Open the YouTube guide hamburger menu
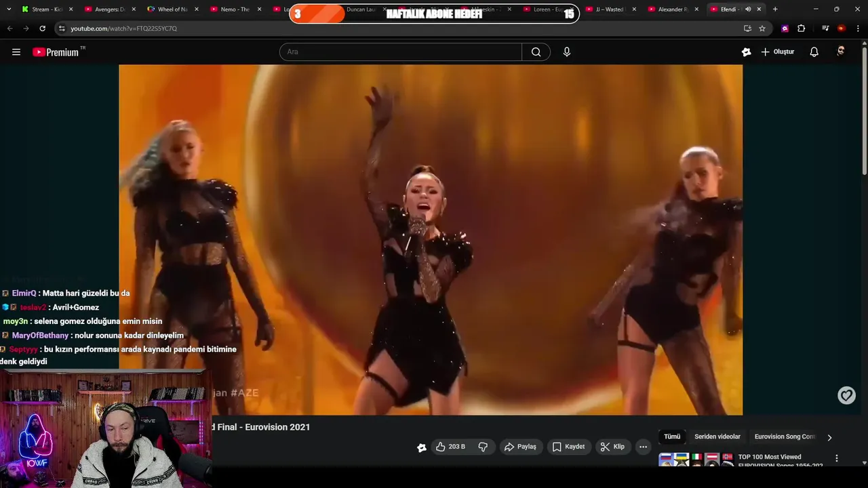 16,52
